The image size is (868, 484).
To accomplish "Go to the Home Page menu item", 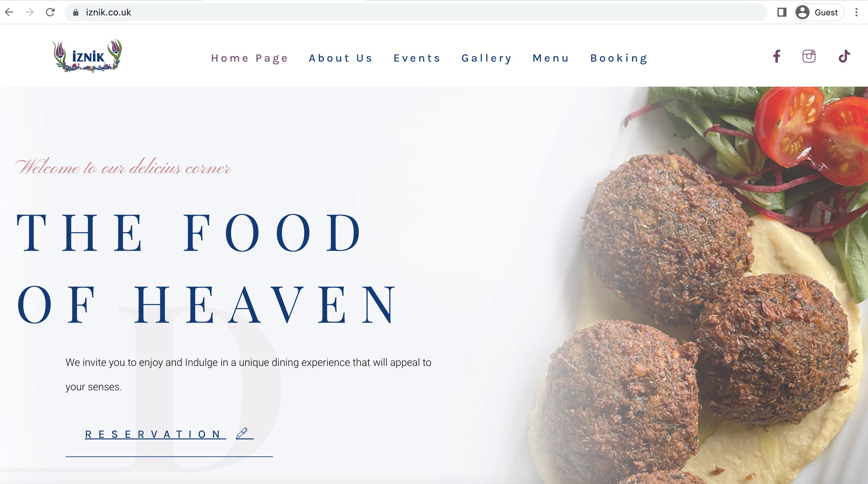I will tap(250, 58).
